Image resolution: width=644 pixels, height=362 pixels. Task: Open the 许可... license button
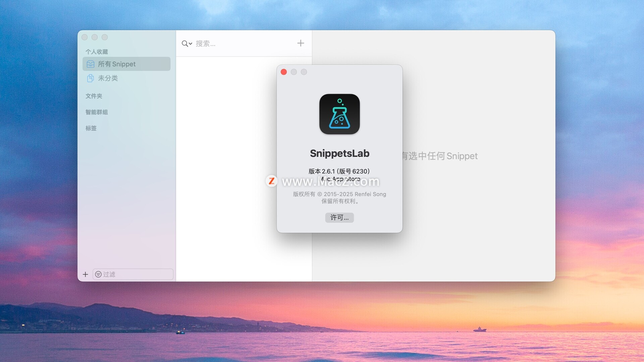(339, 218)
